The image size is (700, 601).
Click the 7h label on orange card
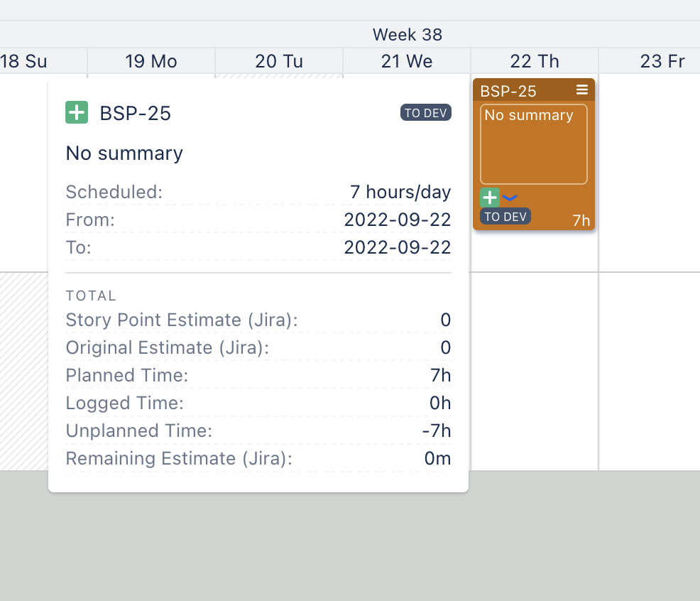(x=581, y=221)
